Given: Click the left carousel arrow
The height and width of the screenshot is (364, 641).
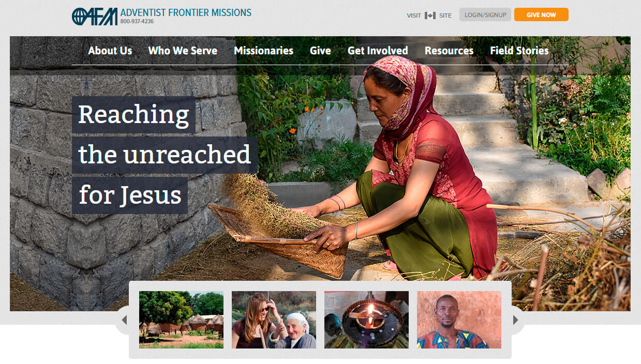Looking at the screenshot, I should [124, 320].
